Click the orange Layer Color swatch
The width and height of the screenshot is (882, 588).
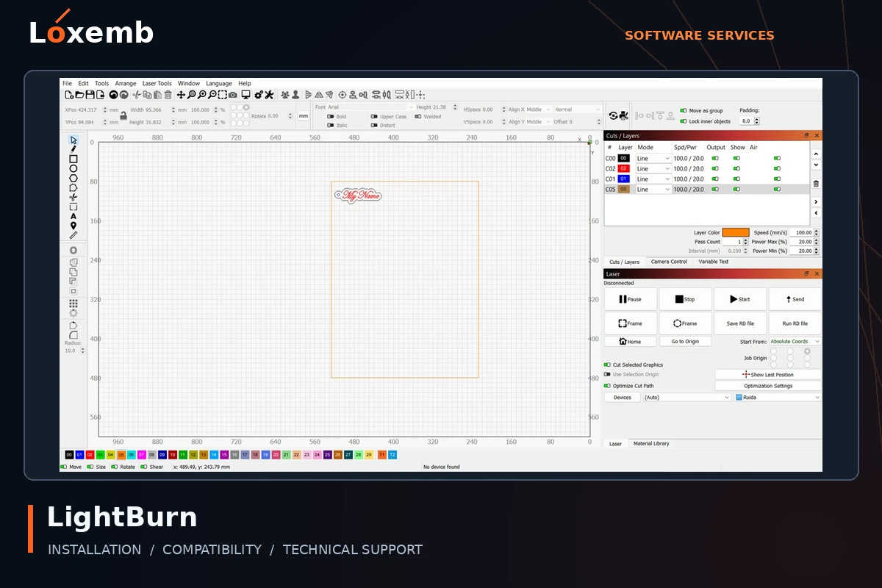click(x=736, y=232)
